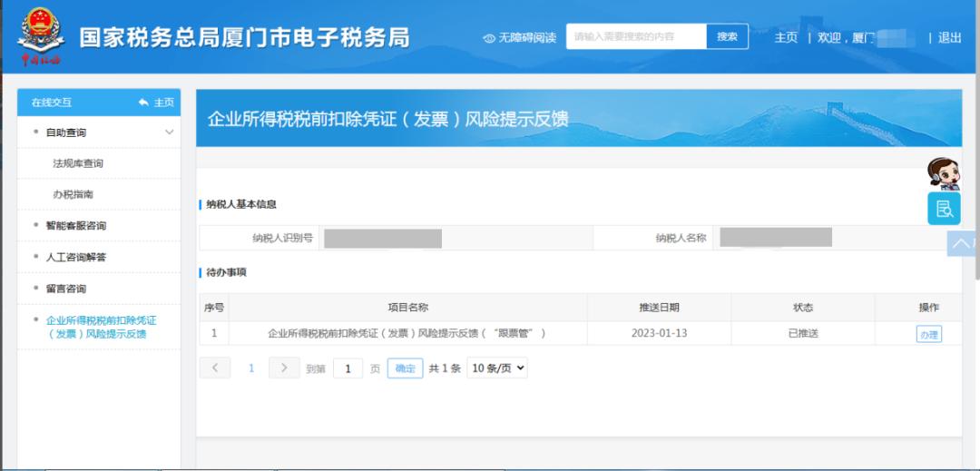Image resolution: width=980 pixels, height=471 pixels.
Task: Open 智能客服咨询 in the sidebar
Action: coord(76,225)
